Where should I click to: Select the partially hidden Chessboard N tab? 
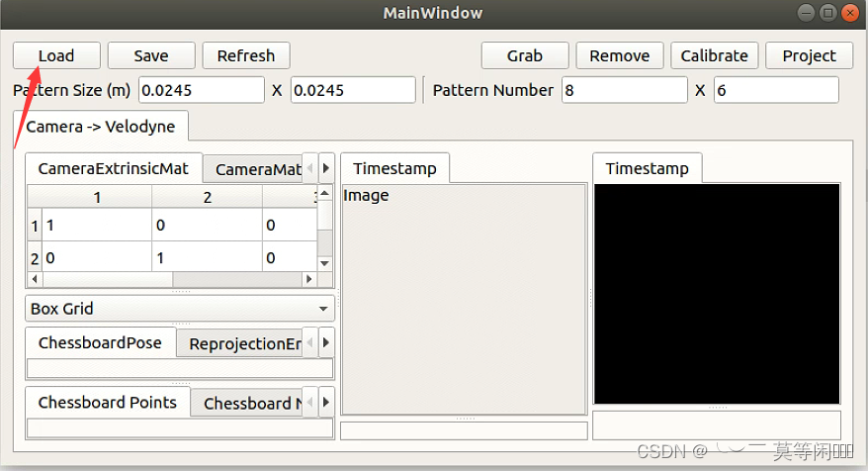[247, 403]
